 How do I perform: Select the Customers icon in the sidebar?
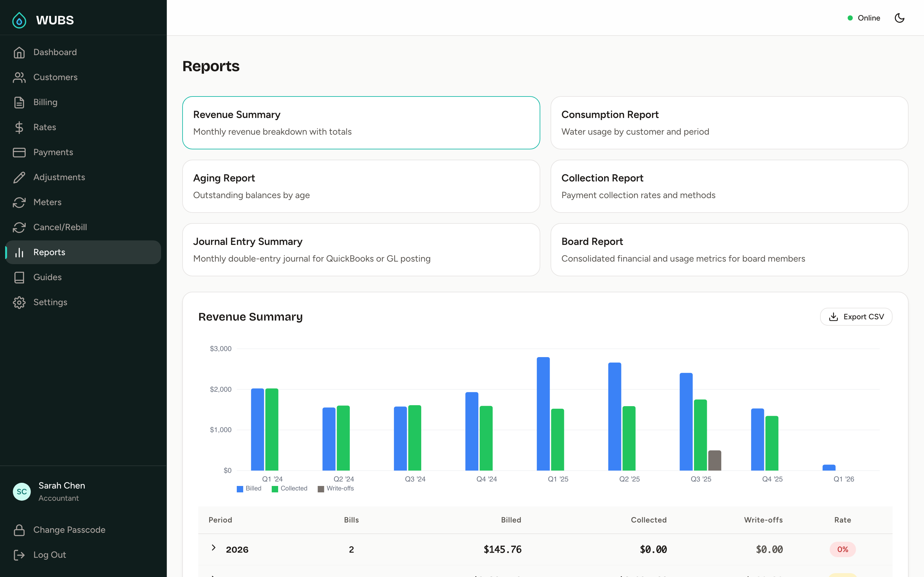[x=20, y=77]
